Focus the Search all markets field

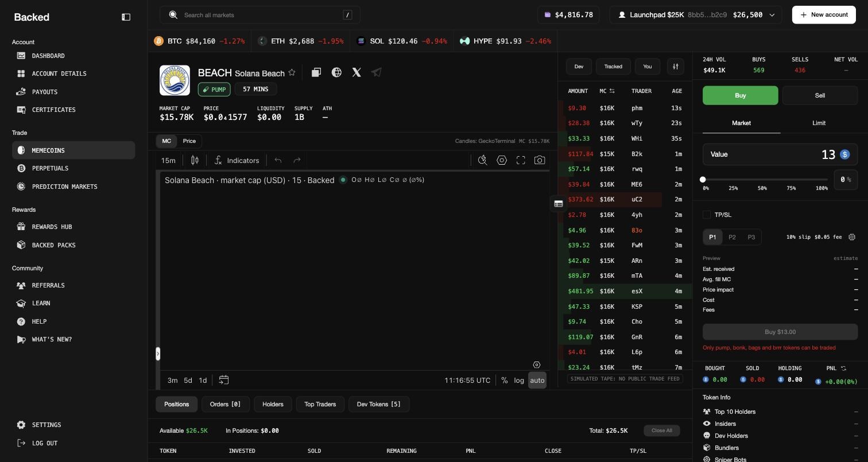(x=260, y=15)
